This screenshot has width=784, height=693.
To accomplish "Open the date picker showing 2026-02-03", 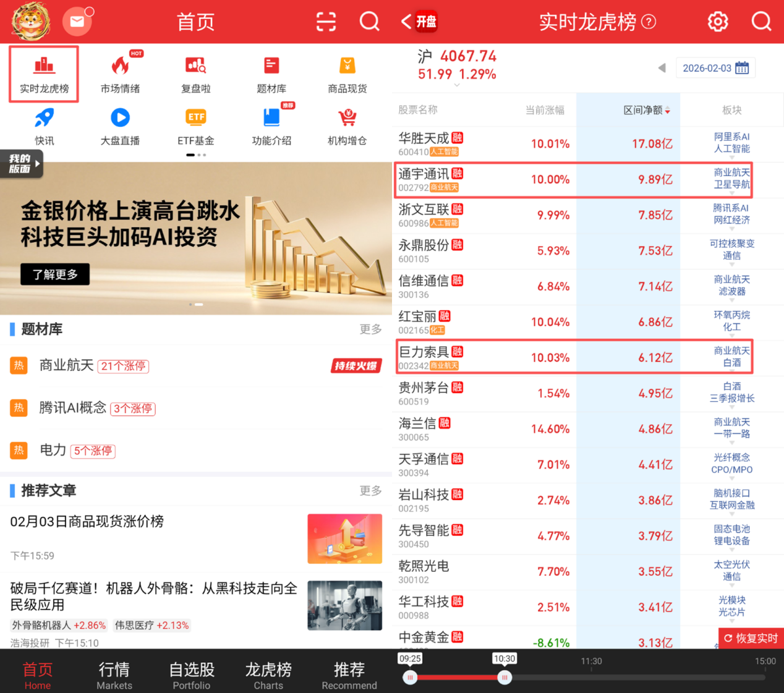I will [715, 68].
